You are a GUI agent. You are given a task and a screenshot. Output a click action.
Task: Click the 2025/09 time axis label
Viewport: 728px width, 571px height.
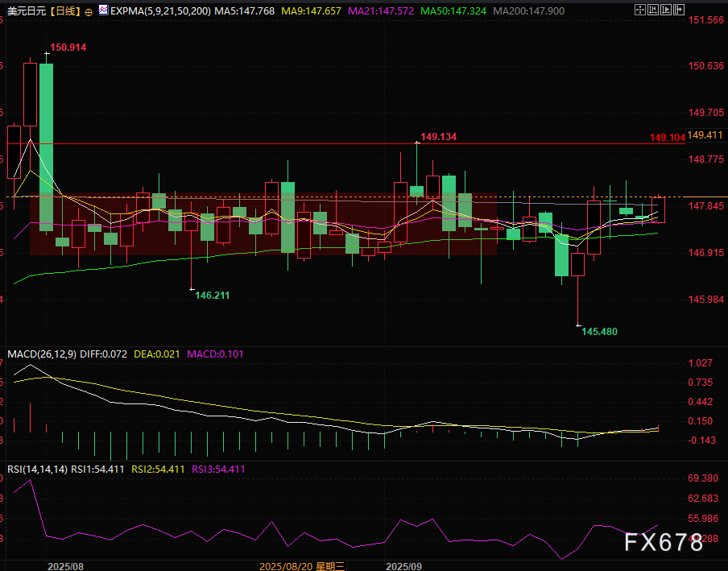(404, 566)
